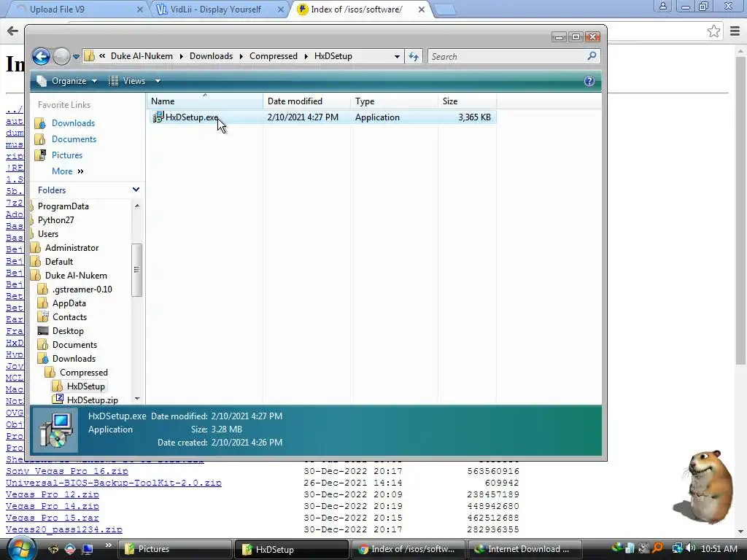Select Default folder in the tree
This screenshot has width=747, height=560.
pyautogui.click(x=58, y=262)
